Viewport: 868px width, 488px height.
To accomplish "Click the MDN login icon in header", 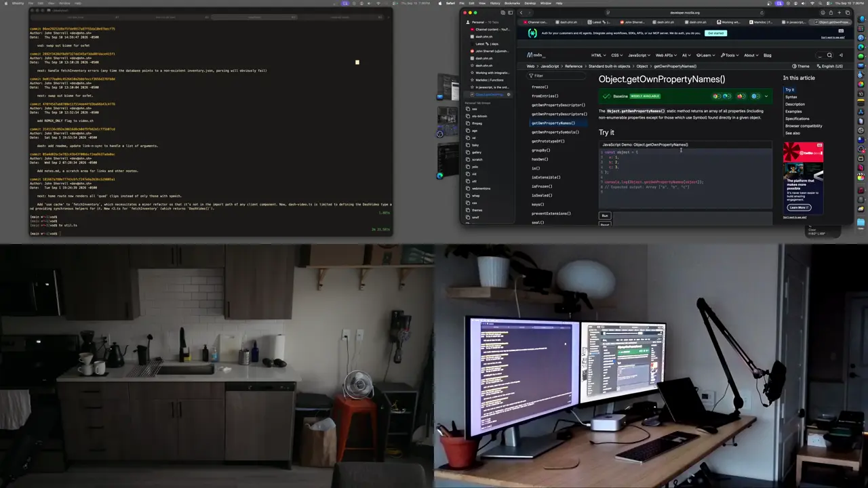I will click(841, 56).
